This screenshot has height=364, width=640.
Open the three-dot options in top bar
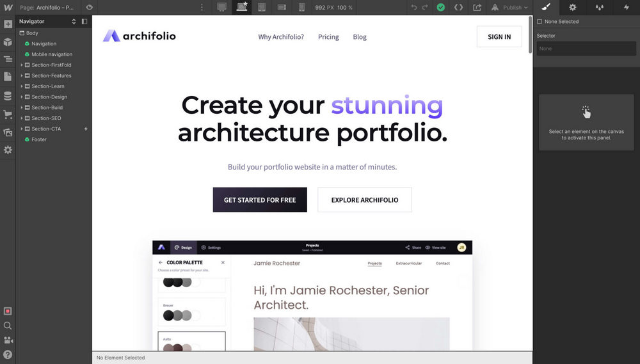click(202, 7)
